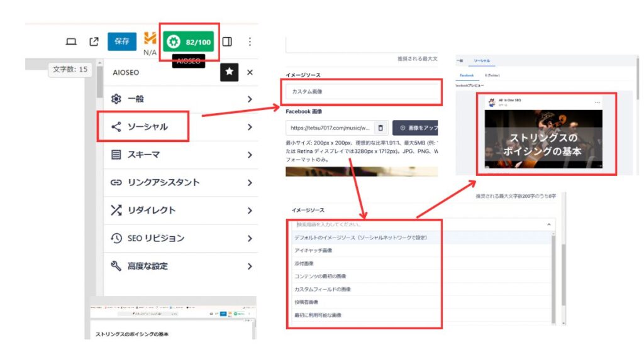Viewport: 644px width, 362px height.
Task: Open the カスタム画像 image source dropdown
Action: (362, 92)
